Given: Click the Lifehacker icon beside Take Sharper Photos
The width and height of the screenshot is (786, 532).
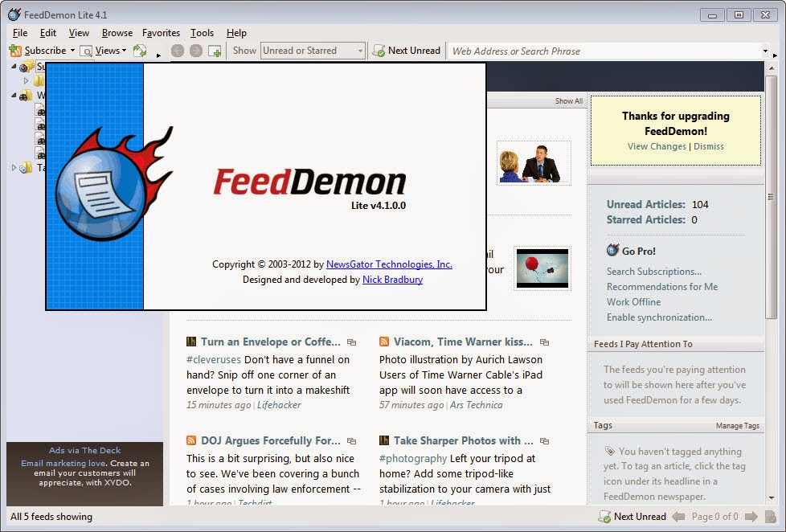Looking at the screenshot, I should click(384, 440).
